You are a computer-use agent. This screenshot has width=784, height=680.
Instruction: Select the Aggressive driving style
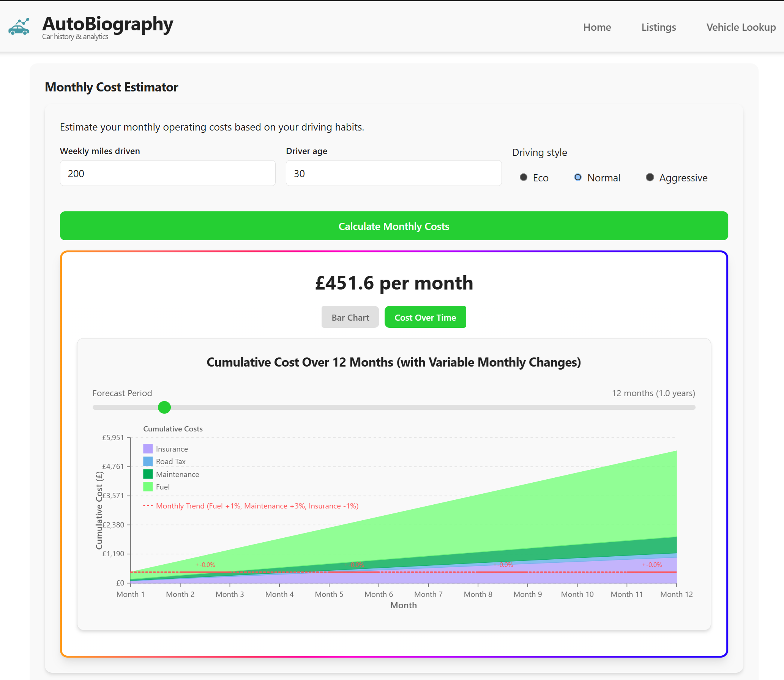coord(650,177)
